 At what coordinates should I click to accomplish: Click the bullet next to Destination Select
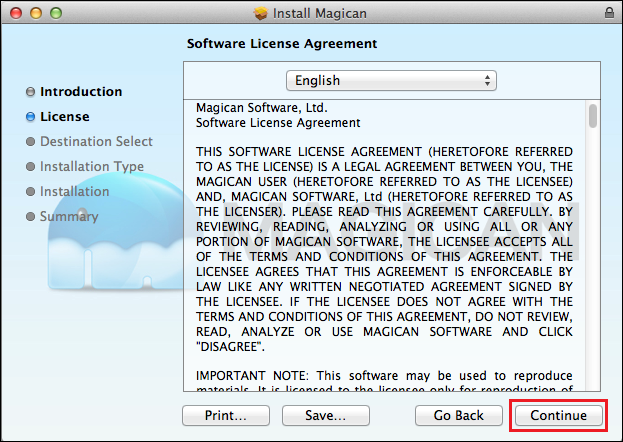(x=31, y=142)
